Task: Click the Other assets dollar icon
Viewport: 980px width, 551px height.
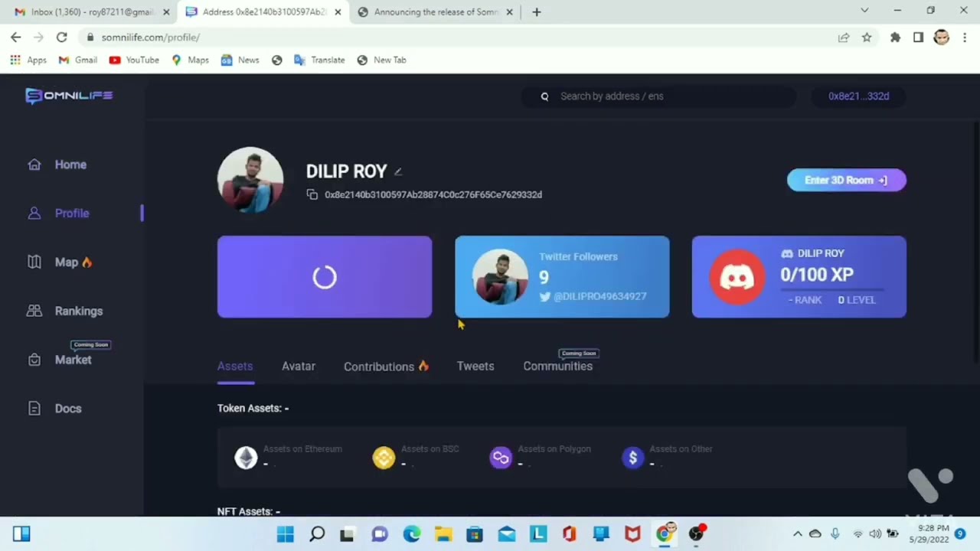Action: tap(633, 458)
